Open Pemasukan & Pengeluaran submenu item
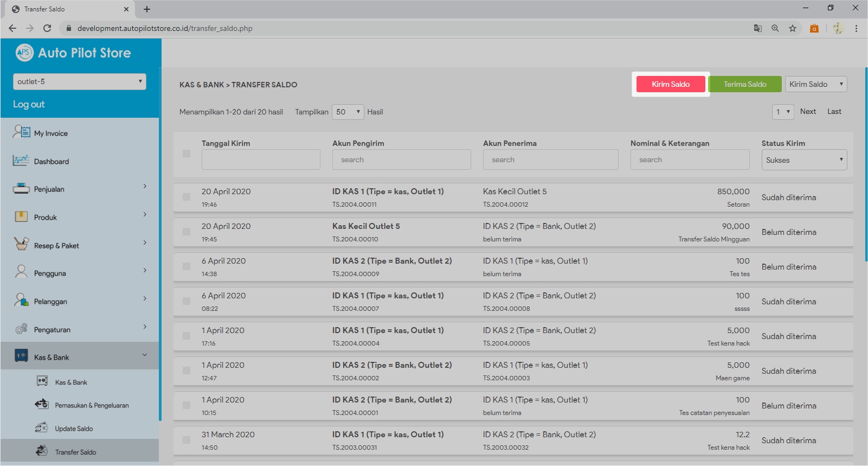The height and width of the screenshot is (466, 868). click(92, 405)
